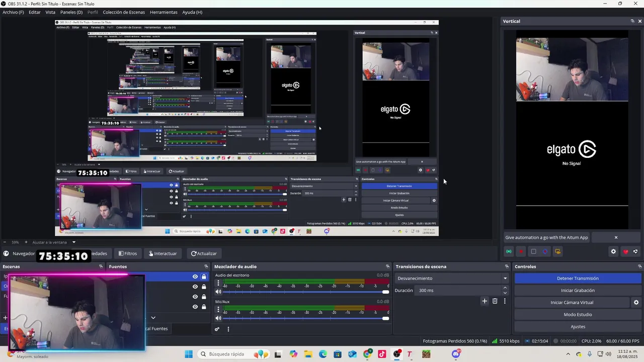Open the Vista menu
Screen dimensions: 644x362
pos(50,12)
